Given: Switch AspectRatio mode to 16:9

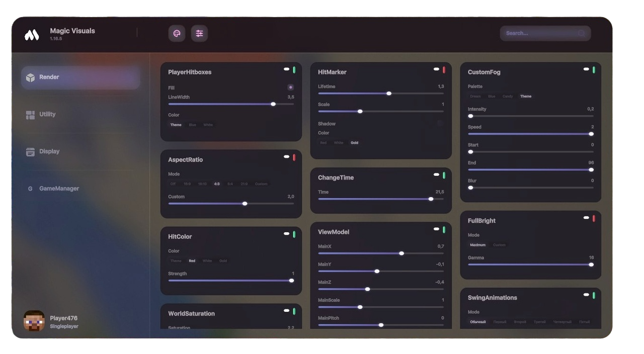Looking at the screenshot, I should coord(186,184).
